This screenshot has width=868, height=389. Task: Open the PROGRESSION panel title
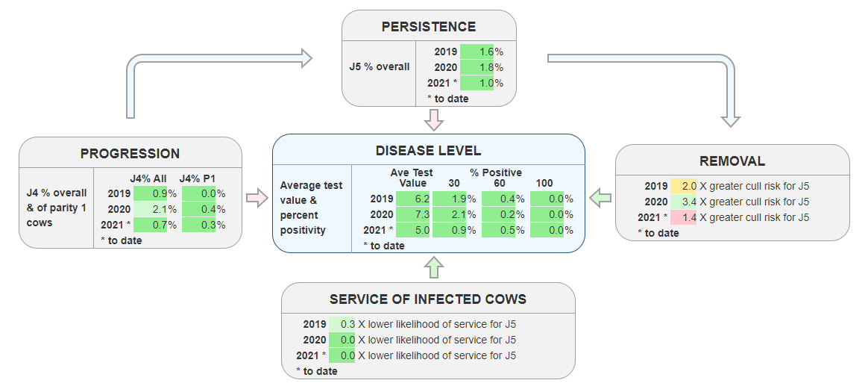(130, 154)
